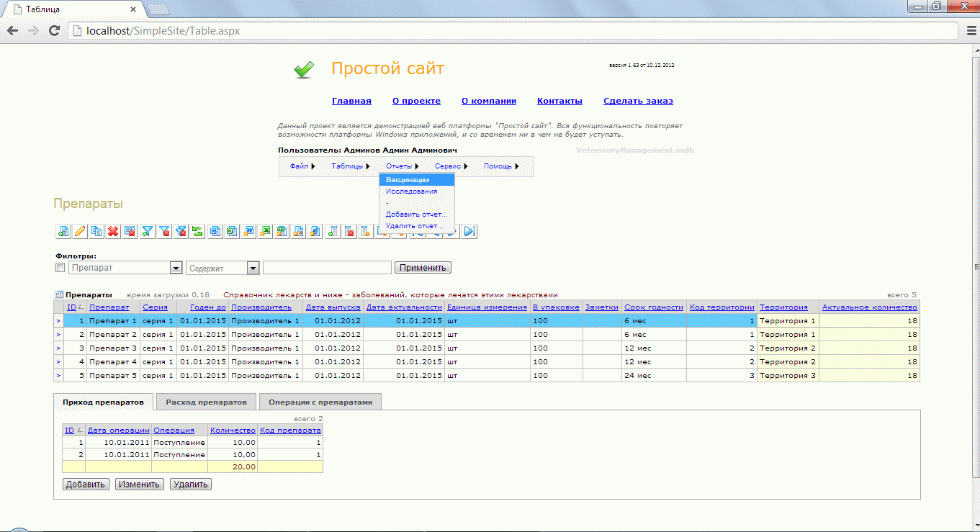Select Исследования report menu entry
Viewport: 980px width, 532px height.
point(417,191)
